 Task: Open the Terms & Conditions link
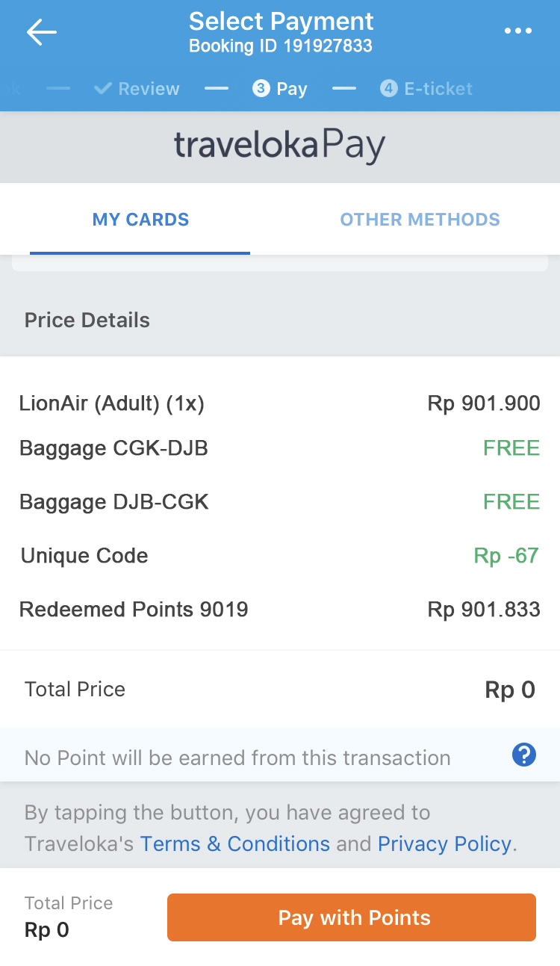[235, 844]
